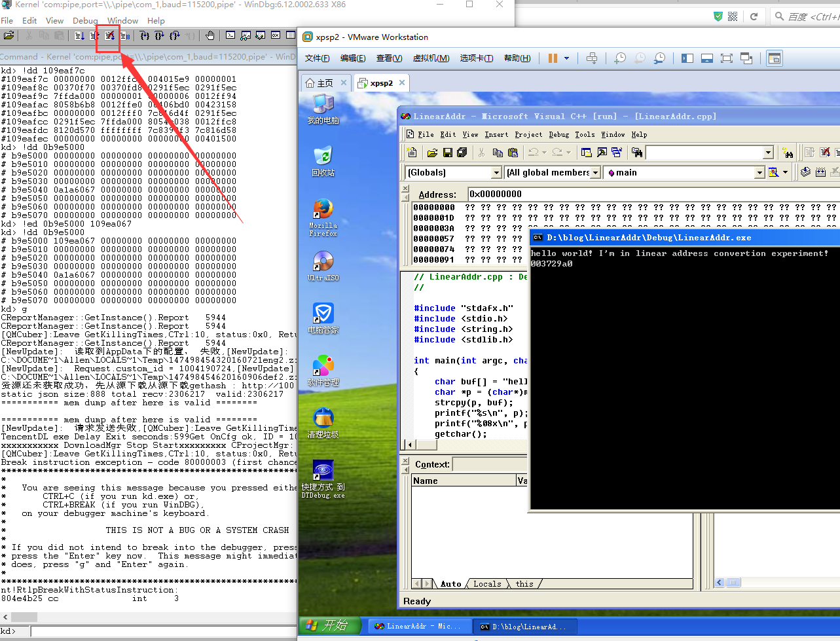Screen dimensions: 840x641
Task: Click WinDbg Go (run) toolbar icon
Action: pyautogui.click(x=79, y=35)
